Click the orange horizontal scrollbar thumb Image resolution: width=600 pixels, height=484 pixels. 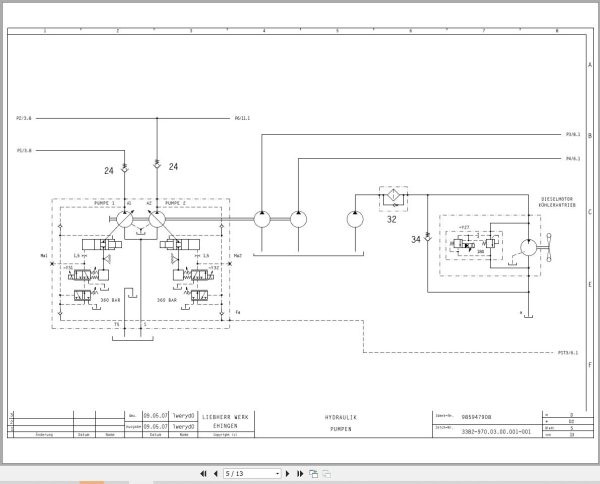91,482
